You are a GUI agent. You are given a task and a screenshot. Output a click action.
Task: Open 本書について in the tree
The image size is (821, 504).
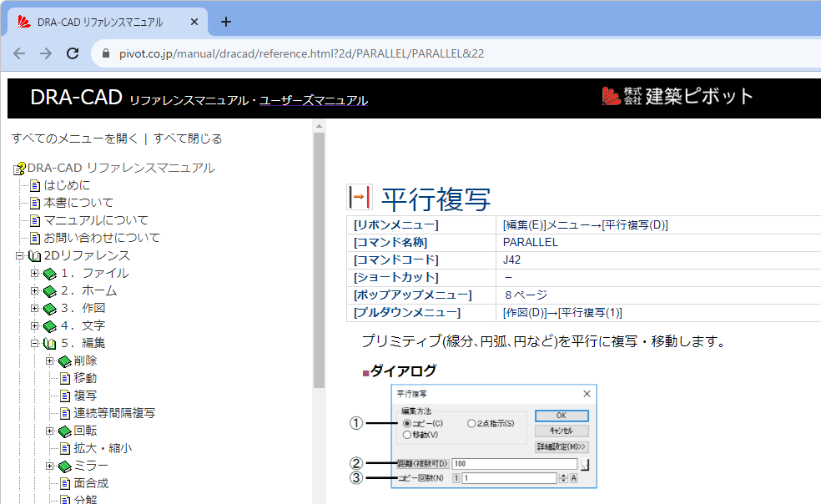[78, 203]
